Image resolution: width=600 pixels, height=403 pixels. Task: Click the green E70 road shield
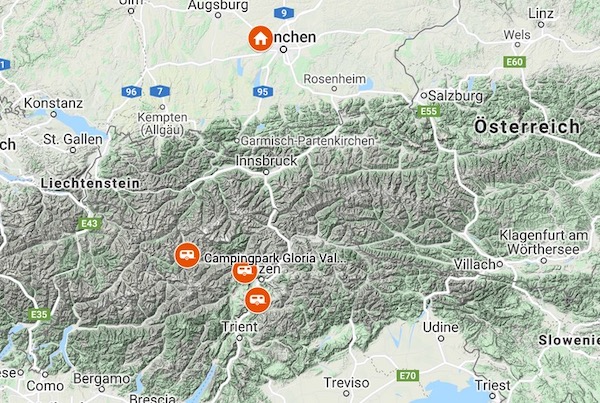pyautogui.click(x=408, y=375)
